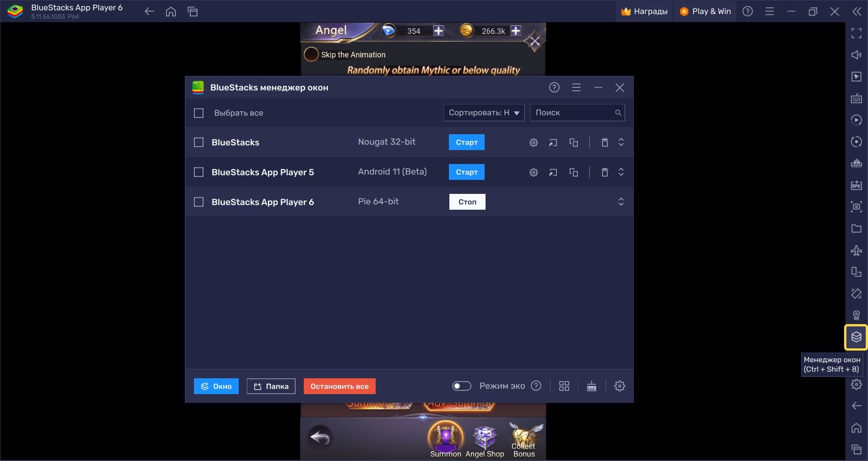Start BlueStacks App Player 5
Screen dimensions: 868x461
467,172
